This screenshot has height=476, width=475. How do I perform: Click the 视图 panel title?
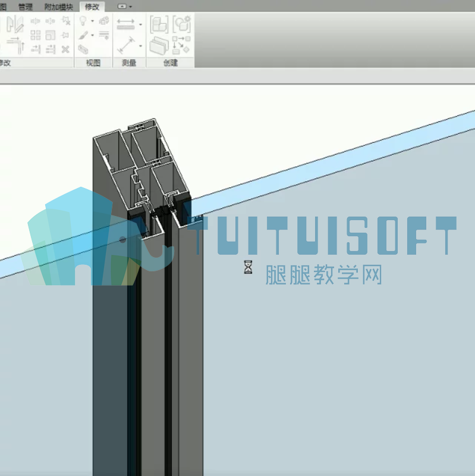point(93,63)
